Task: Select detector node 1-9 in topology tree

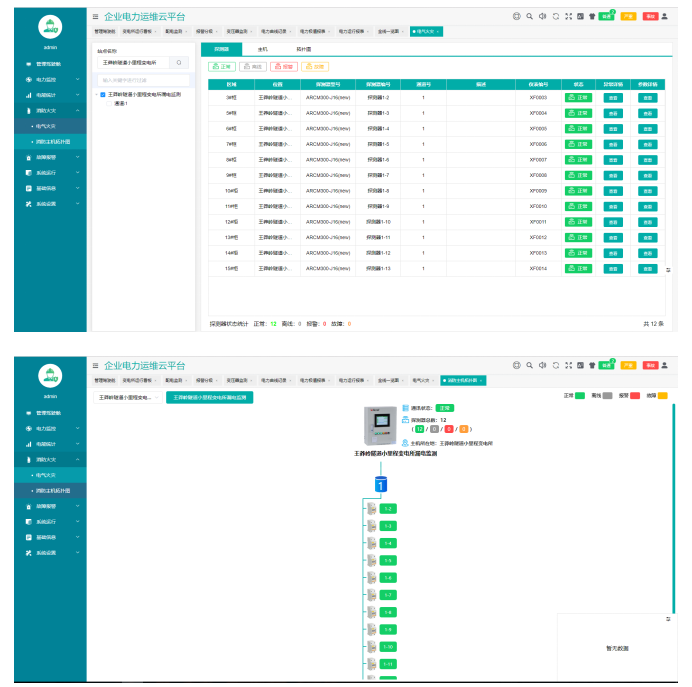Action: [388, 630]
